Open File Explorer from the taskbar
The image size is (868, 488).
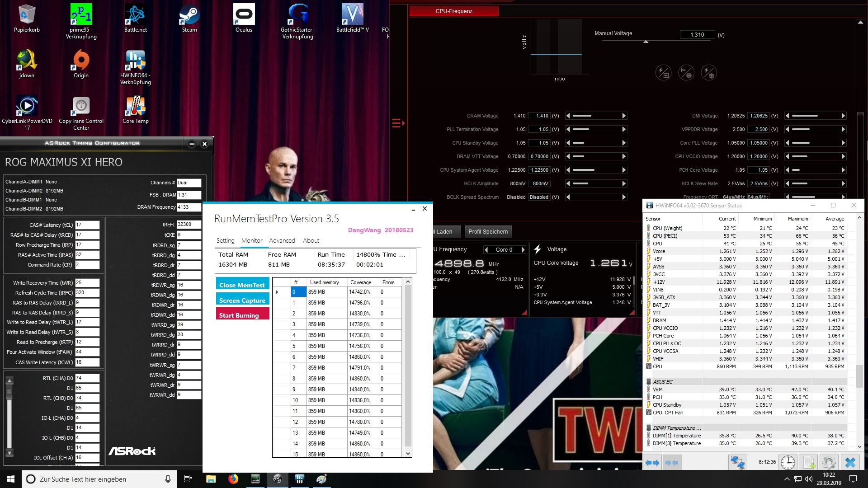point(211,479)
